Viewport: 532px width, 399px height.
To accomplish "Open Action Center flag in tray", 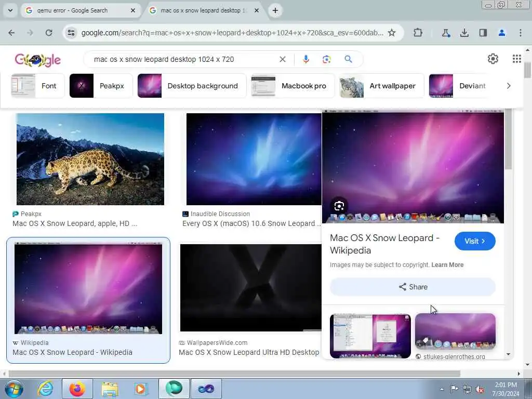I will (454, 389).
